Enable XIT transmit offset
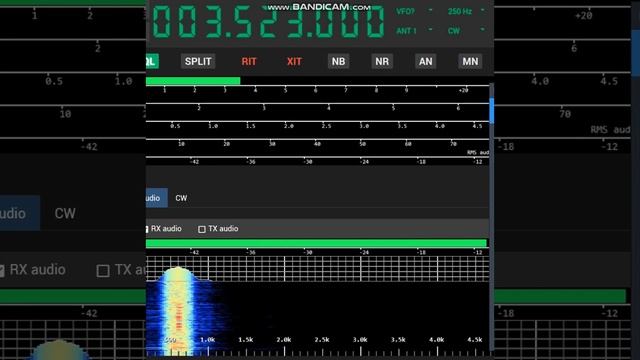Viewport: 640px width, 360px height. tap(294, 62)
